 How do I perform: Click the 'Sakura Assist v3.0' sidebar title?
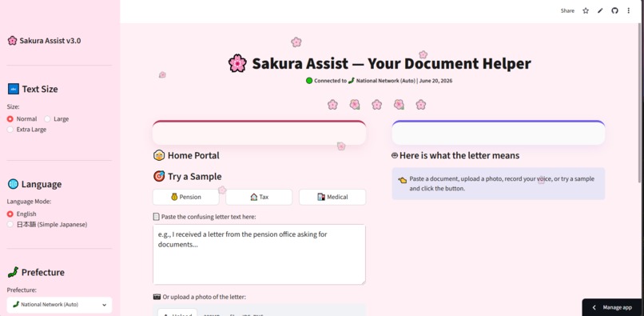(50, 41)
